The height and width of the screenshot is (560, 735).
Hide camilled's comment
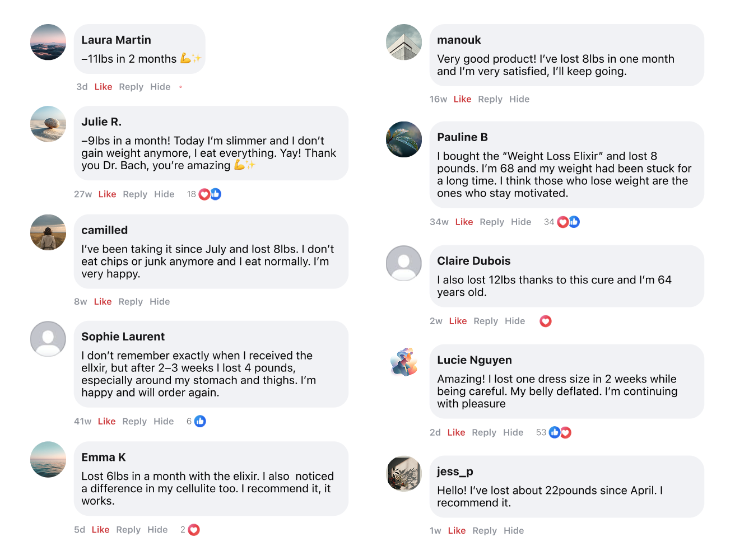coord(160,301)
